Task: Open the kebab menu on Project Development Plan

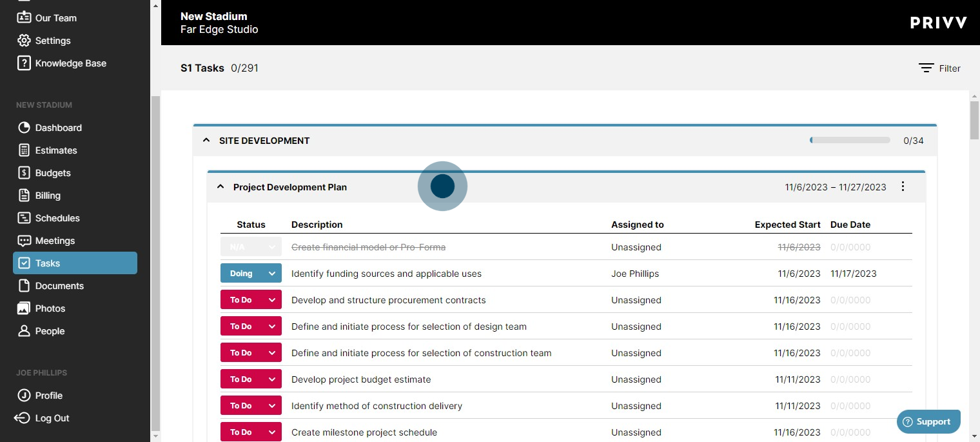Action: (903, 186)
